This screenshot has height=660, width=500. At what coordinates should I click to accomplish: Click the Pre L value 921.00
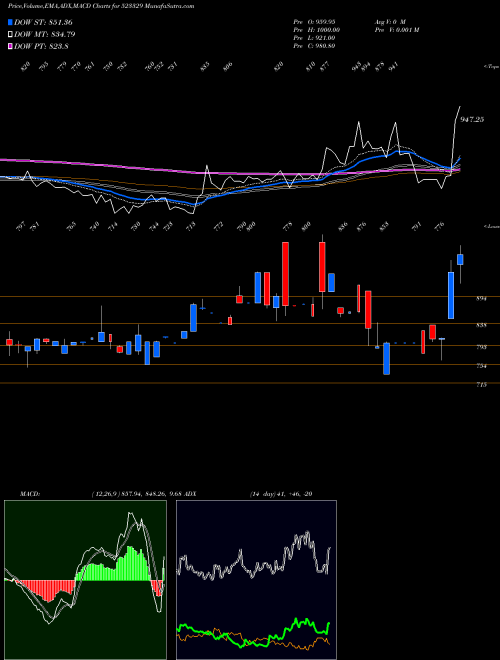(x=315, y=38)
